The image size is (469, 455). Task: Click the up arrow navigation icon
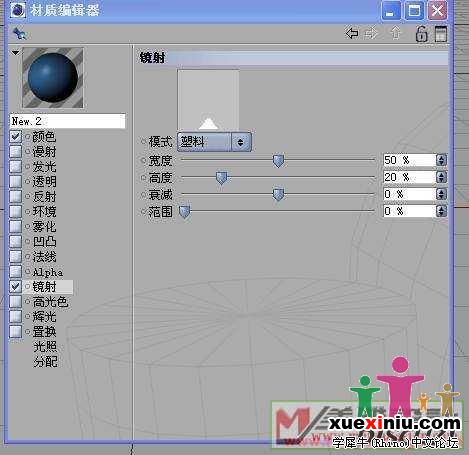click(x=395, y=33)
